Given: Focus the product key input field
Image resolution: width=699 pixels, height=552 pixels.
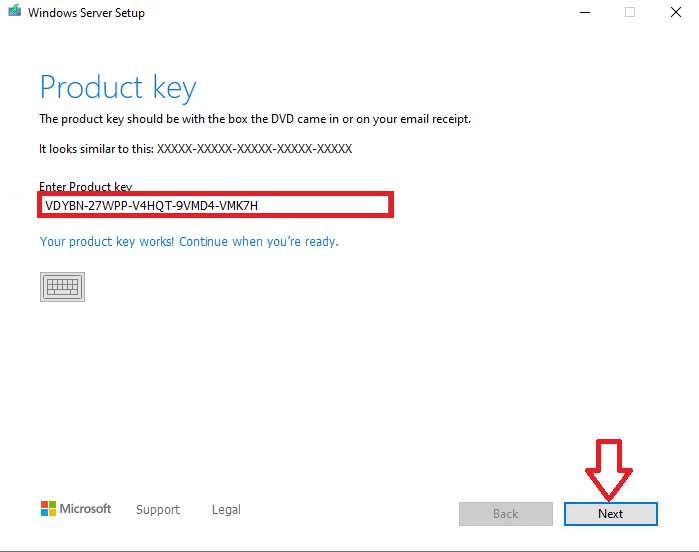Looking at the screenshot, I should coord(215,206).
